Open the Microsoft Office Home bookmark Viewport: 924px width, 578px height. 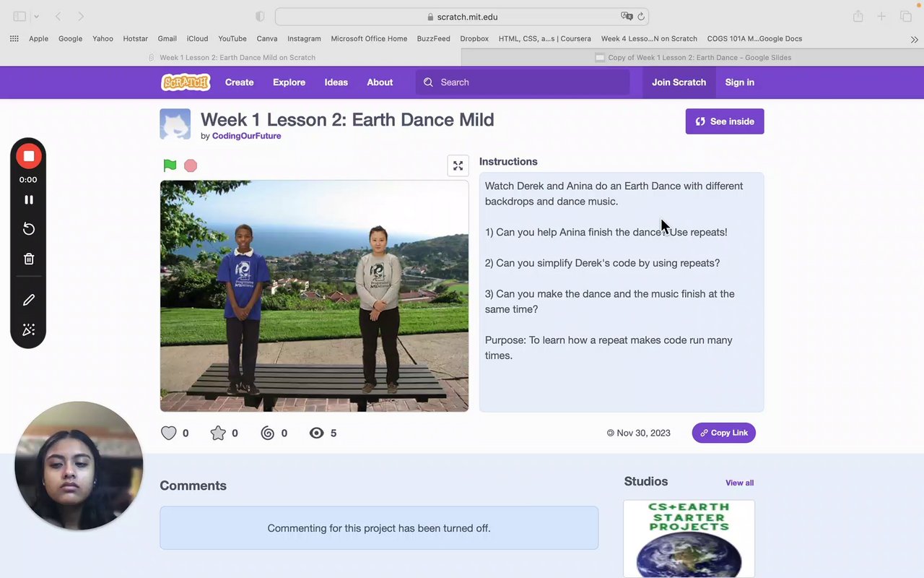pos(369,39)
